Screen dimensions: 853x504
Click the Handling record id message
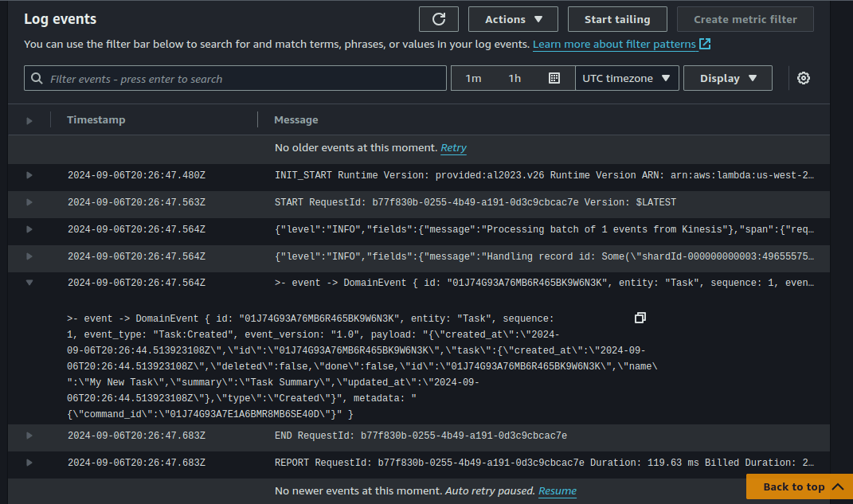point(544,256)
